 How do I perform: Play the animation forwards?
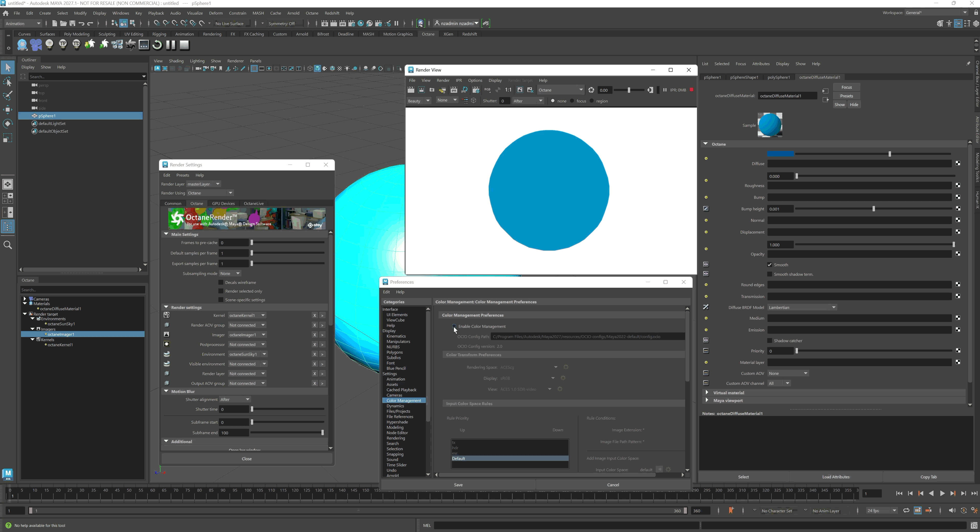point(942,494)
